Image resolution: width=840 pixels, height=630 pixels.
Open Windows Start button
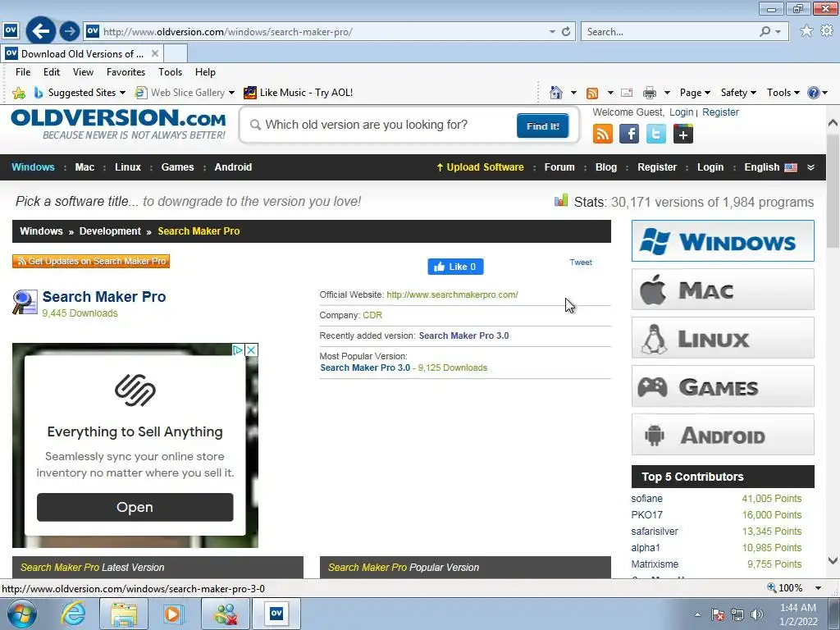(x=21, y=614)
